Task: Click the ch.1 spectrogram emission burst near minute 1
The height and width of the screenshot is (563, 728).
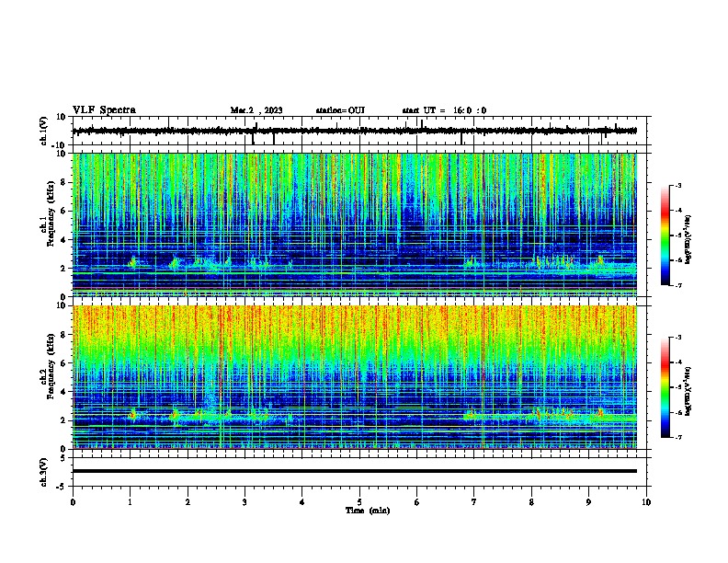Action: click(132, 262)
